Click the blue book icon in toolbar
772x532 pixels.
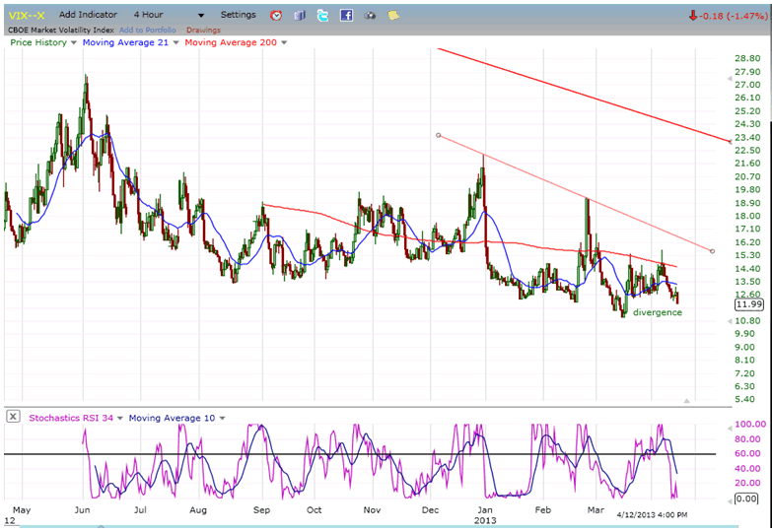[x=300, y=16]
